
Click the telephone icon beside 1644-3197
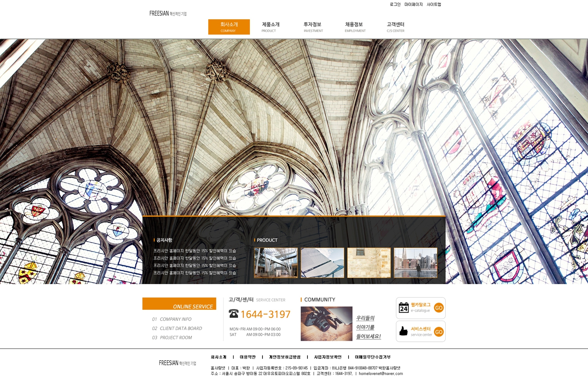coord(234,314)
